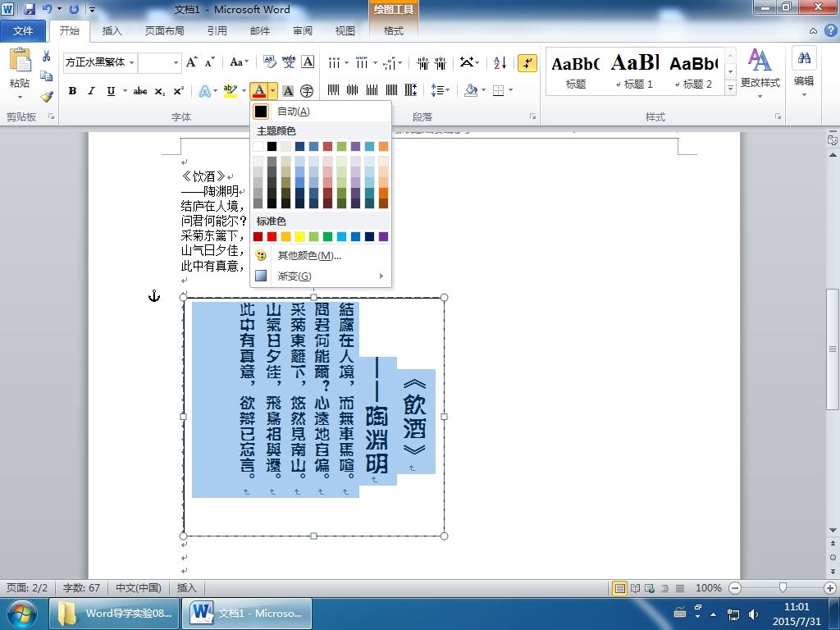840x630 pixels.
Task: Click the Undo arrow in title bar
Action: [x=48, y=9]
